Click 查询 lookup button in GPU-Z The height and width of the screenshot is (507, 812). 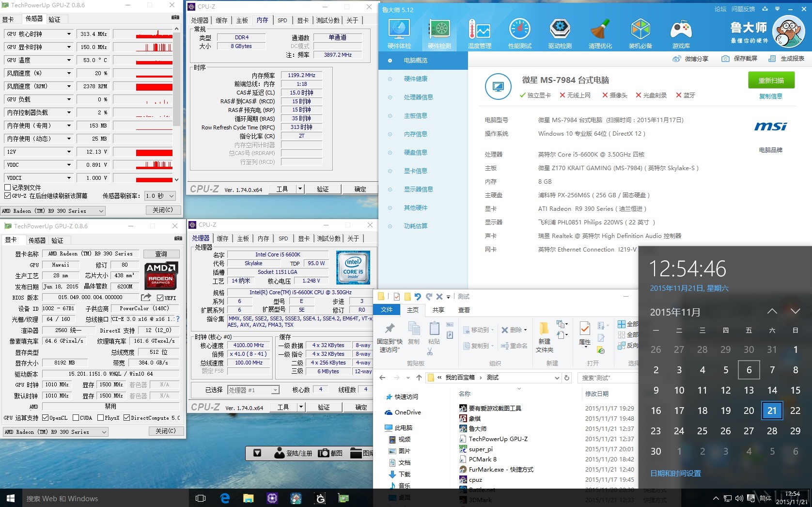click(x=161, y=254)
